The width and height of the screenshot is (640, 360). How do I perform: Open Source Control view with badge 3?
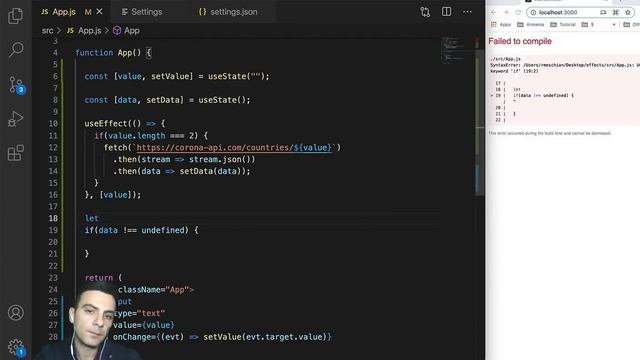coord(16,85)
